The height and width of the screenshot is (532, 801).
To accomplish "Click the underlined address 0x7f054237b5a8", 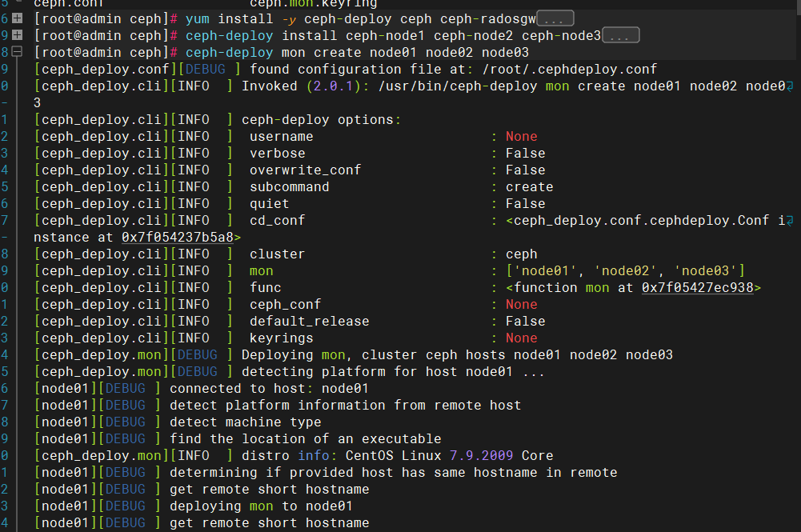I will tap(178, 238).
